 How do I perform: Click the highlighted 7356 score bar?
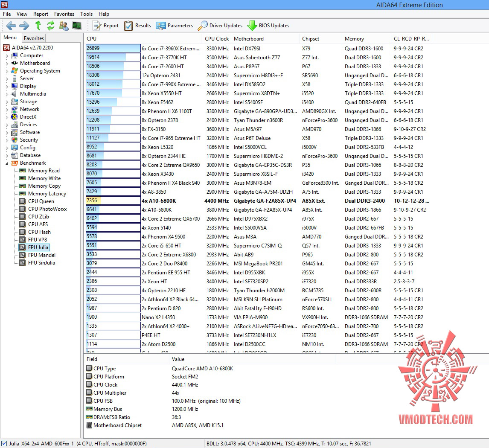tap(113, 201)
